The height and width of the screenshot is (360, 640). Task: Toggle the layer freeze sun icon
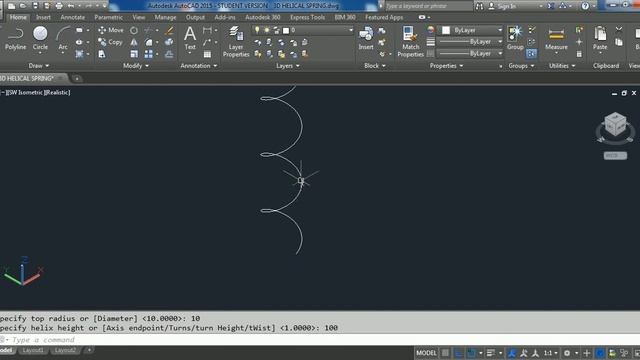click(x=267, y=30)
